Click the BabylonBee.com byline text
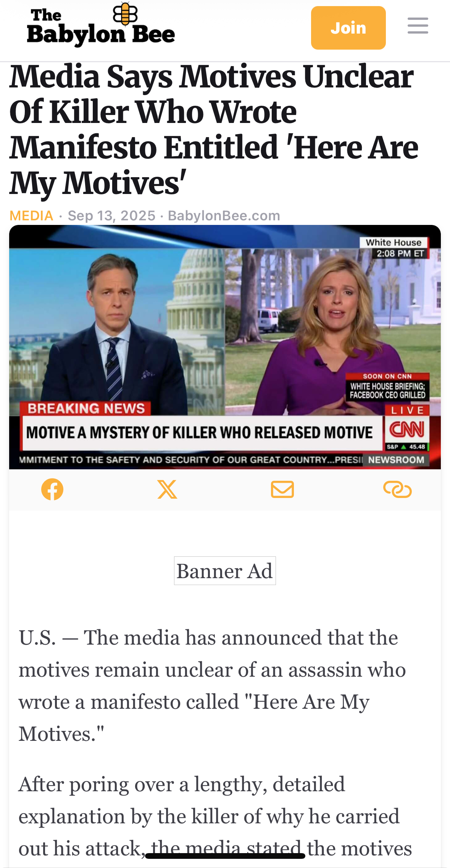 point(224,216)
